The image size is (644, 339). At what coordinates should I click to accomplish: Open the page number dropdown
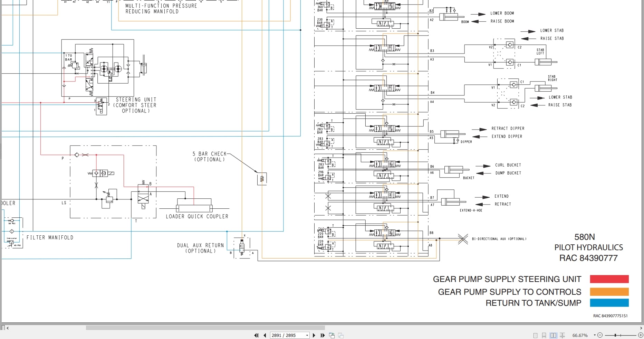307,336
